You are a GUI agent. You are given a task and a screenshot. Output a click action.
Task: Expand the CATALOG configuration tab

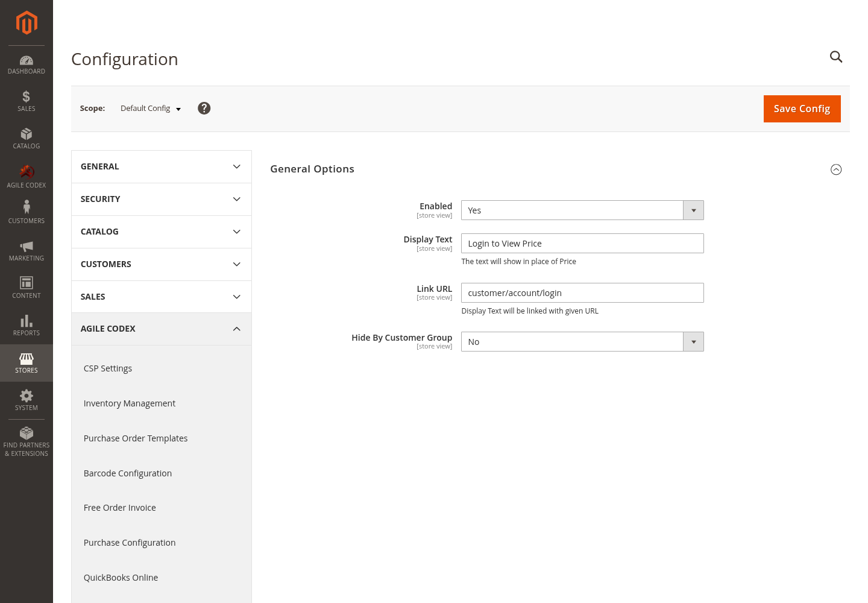click(162, 232)
